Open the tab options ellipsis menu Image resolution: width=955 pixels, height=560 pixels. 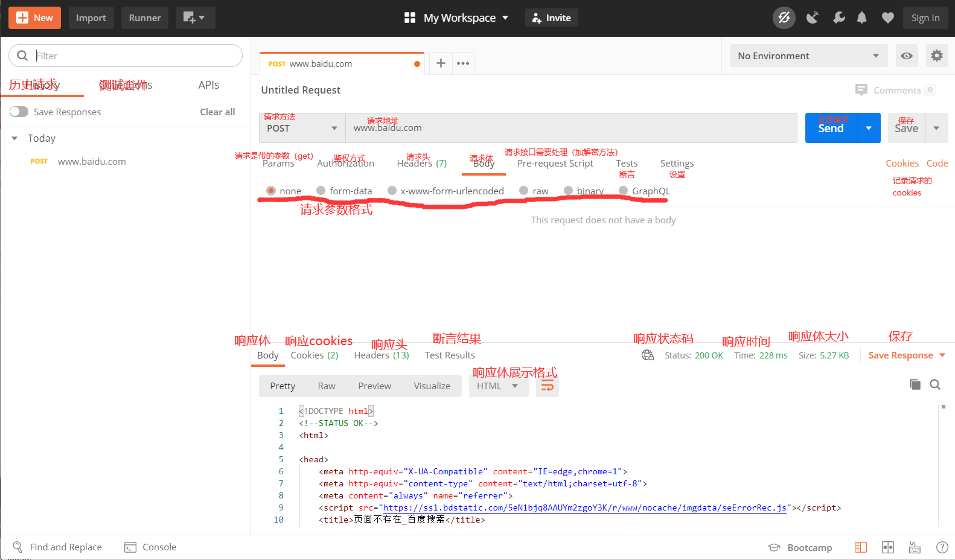463,63
